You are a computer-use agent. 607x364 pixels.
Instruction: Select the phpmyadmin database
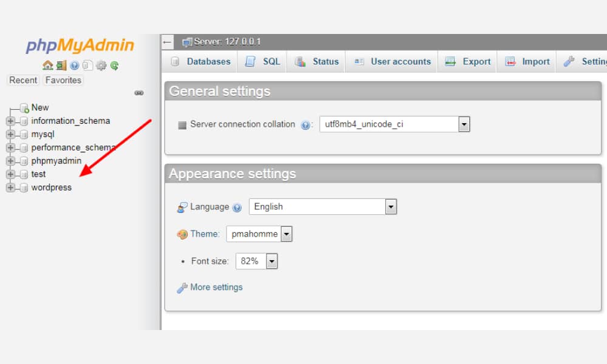tap(56, 161)
